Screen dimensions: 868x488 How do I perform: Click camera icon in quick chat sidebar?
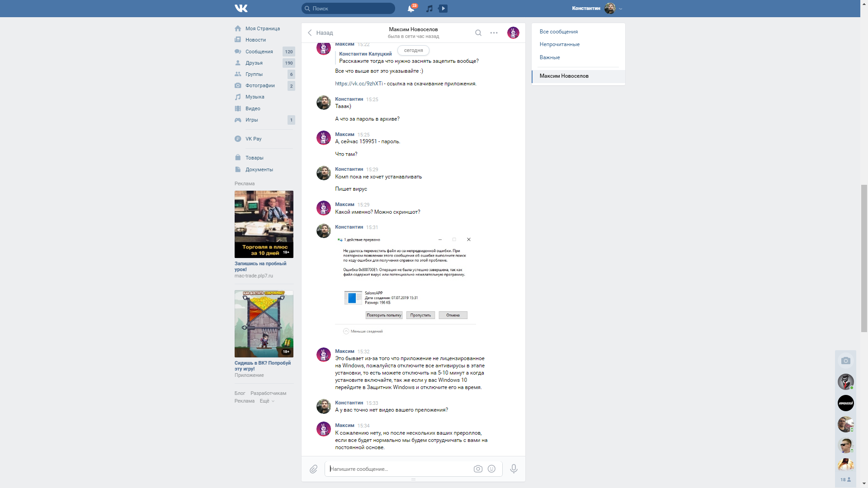click(845, 361)
